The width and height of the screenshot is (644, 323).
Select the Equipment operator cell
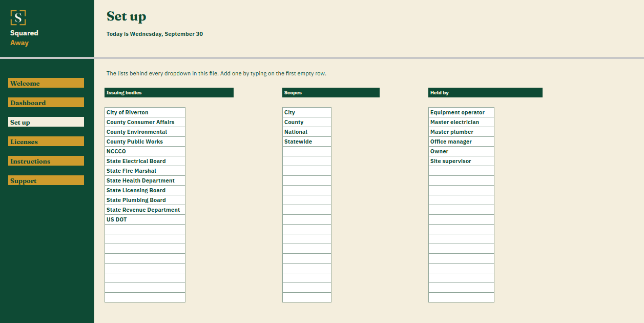click(461, 112)
